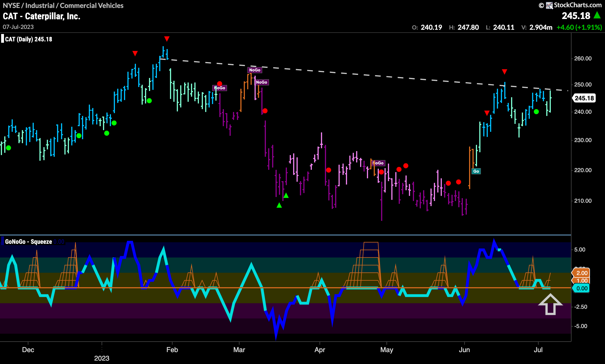Click the teal 0.00 oscillator value tag

click(x=581, y=288)
